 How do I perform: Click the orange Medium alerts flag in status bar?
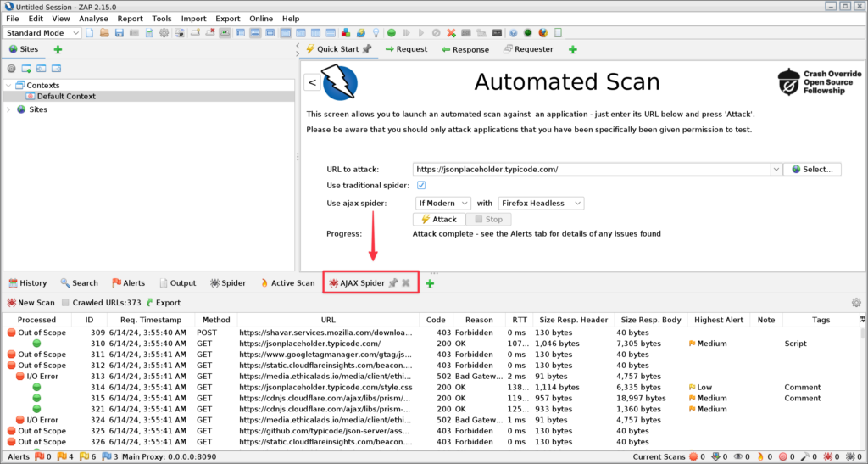click(x=62, y=457)
